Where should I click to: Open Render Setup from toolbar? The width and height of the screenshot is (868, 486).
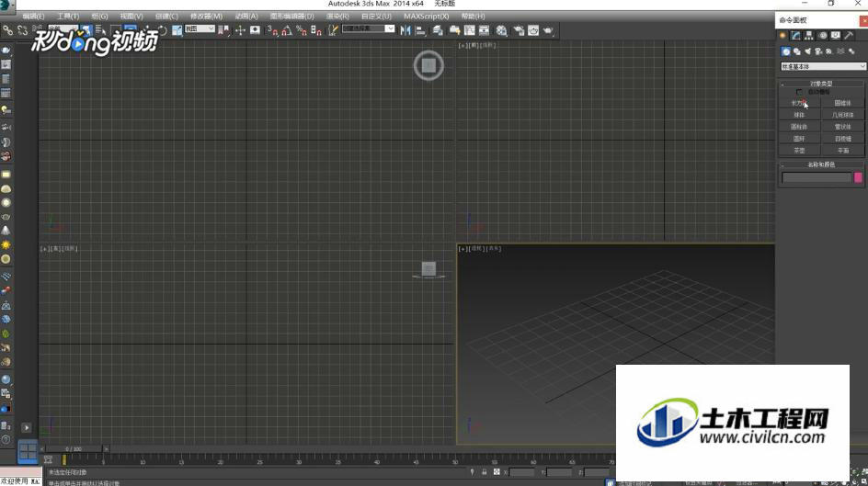click(519, 29)
